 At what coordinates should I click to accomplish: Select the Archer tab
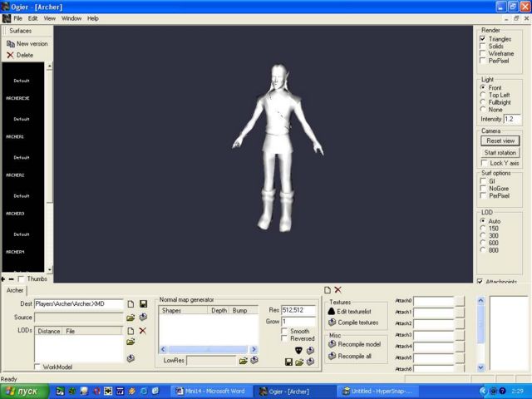[15, 290]
